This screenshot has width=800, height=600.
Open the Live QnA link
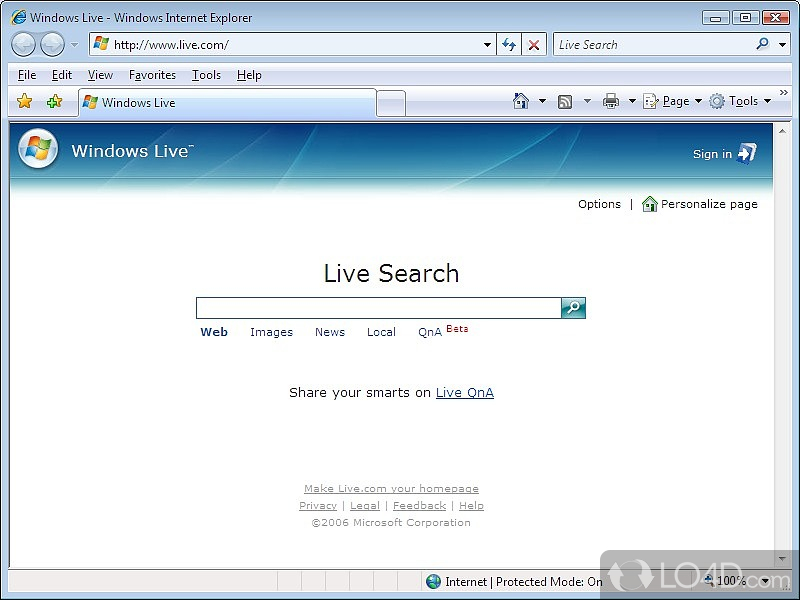click(465, 392)
